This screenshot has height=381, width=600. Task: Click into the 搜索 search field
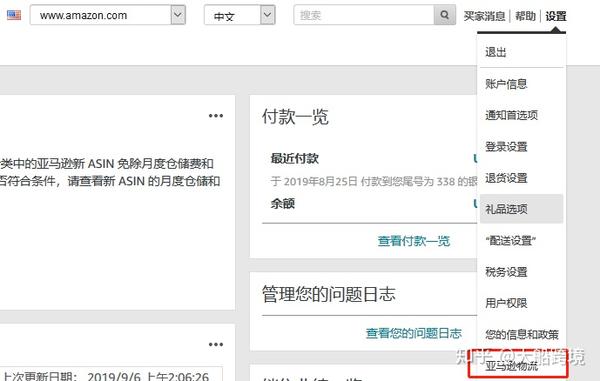pyautogui.click(x=364, y=15)
